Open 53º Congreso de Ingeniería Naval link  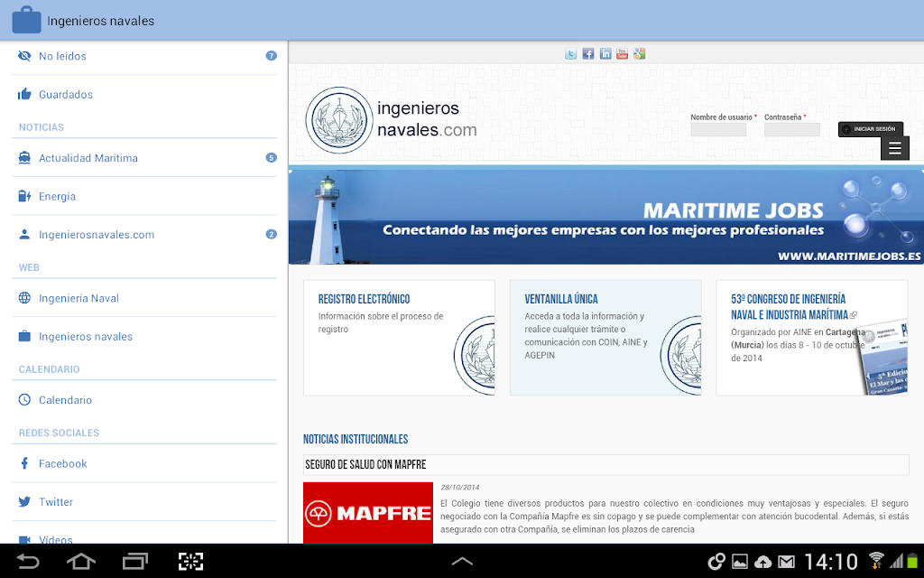pos(789,307)
